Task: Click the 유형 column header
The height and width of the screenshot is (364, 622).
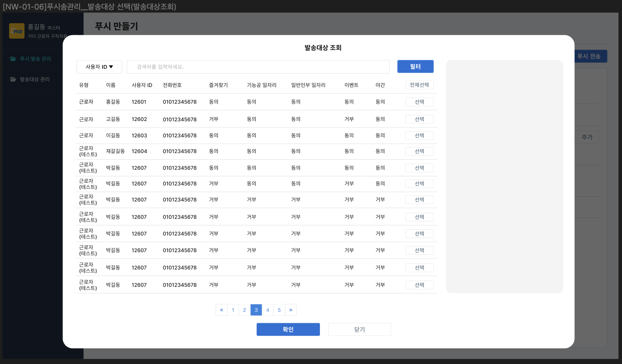Action: coord(84,85)
